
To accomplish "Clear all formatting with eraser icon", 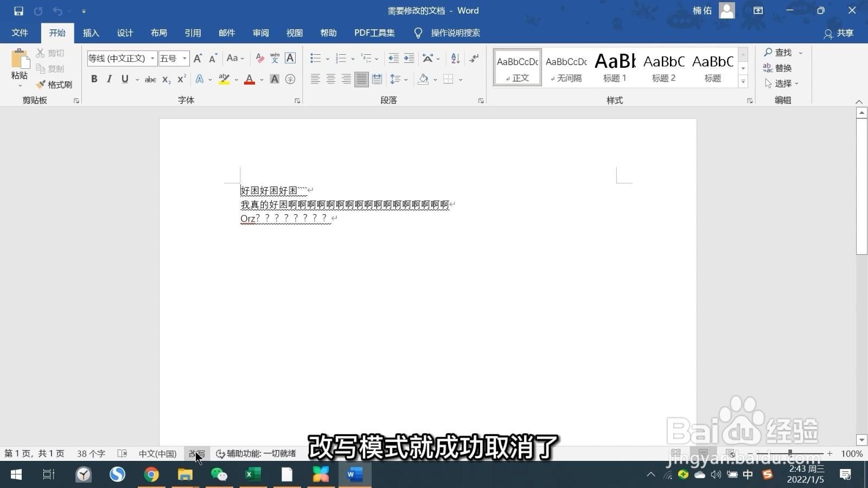I will click(x=260, y=58).
